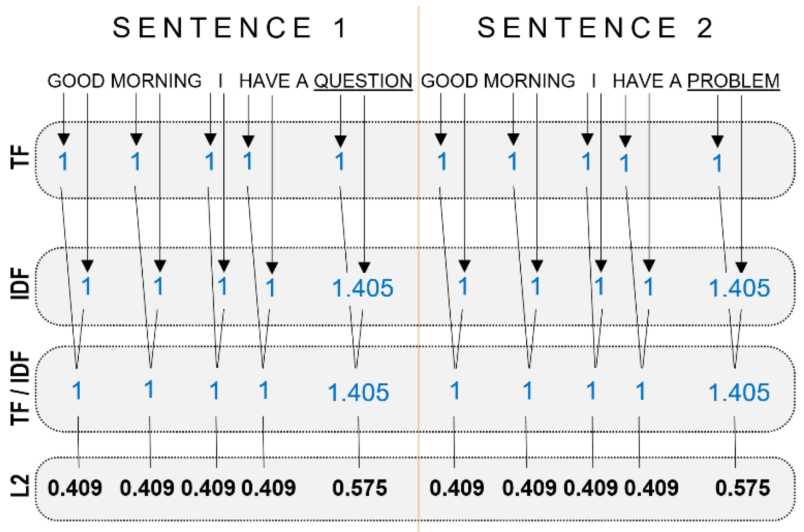Click the 1.405 TF/IDF value in Sentence 1
804x532 pixels.
click(358, 392)
